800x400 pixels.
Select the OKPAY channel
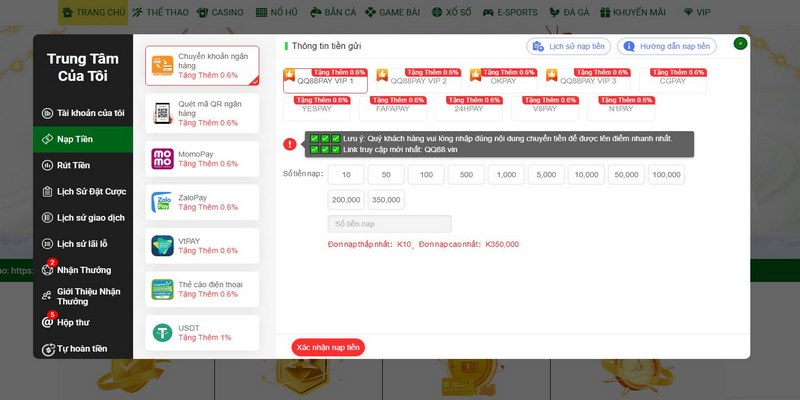click(503, 81)
